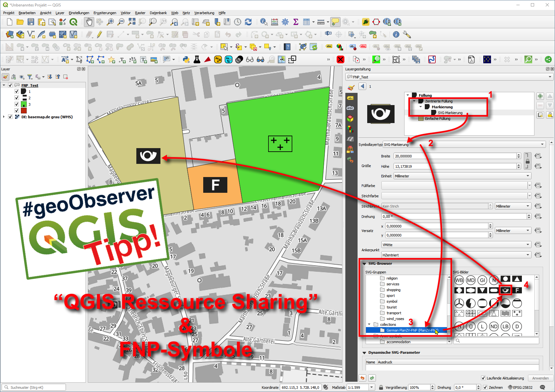
Task: Expand the basemap.de grau layer tree
Action: [4, 117]
